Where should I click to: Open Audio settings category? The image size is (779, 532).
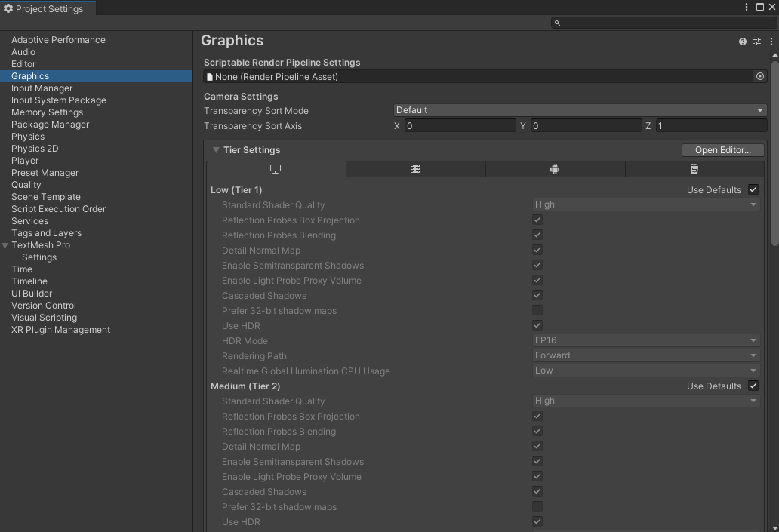click(23, 51)
